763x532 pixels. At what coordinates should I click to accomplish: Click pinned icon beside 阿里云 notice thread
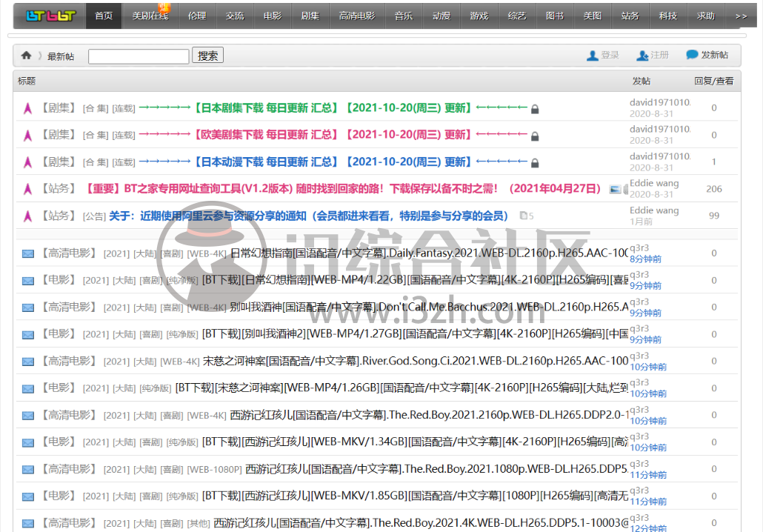[27, 216]
